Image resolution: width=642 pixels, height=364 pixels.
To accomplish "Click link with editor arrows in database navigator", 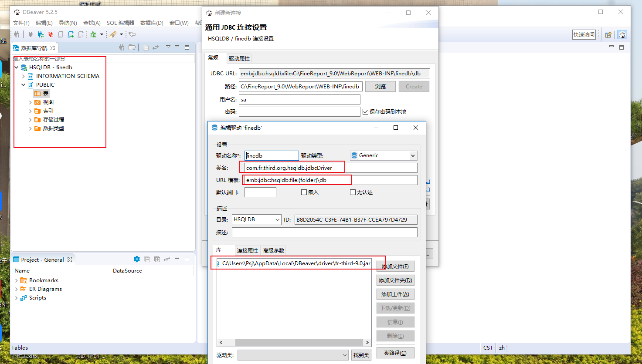I will point(156,47).
